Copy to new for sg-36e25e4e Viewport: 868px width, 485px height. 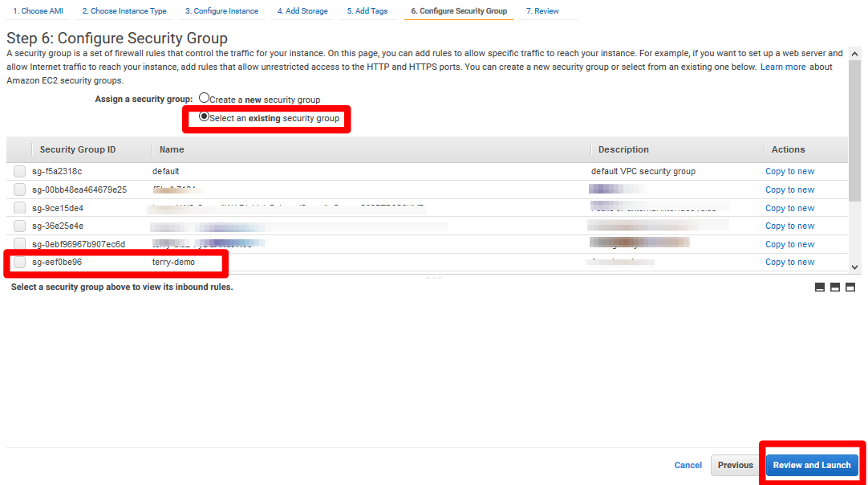point(789,226)
